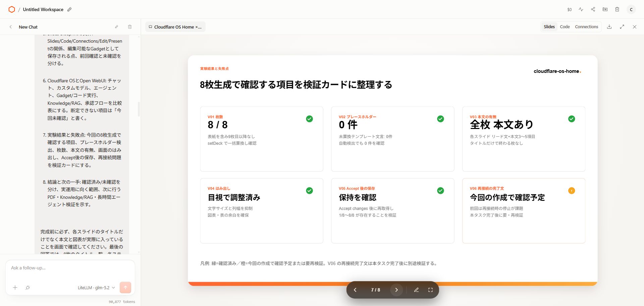Viewport: 644px width, 306px height.
Task: Focus the Ask a follow-up input field
Action: [x=70, y=268]
